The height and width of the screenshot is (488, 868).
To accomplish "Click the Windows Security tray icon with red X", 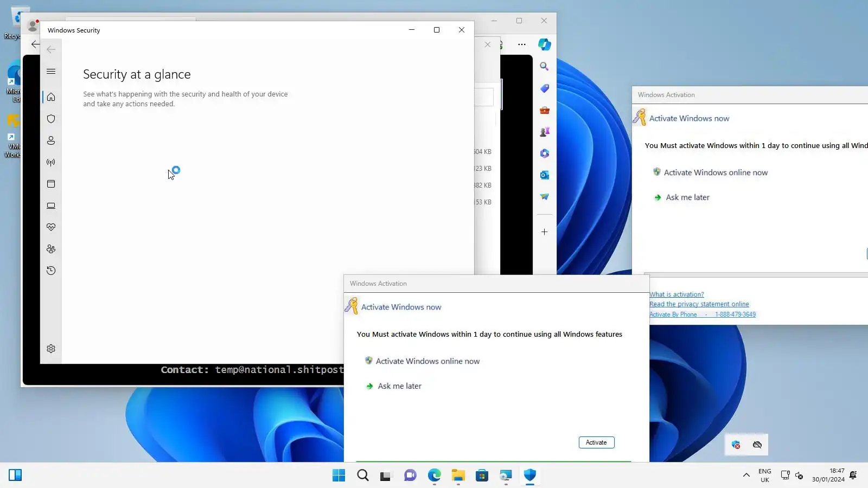I will point(736,445).
